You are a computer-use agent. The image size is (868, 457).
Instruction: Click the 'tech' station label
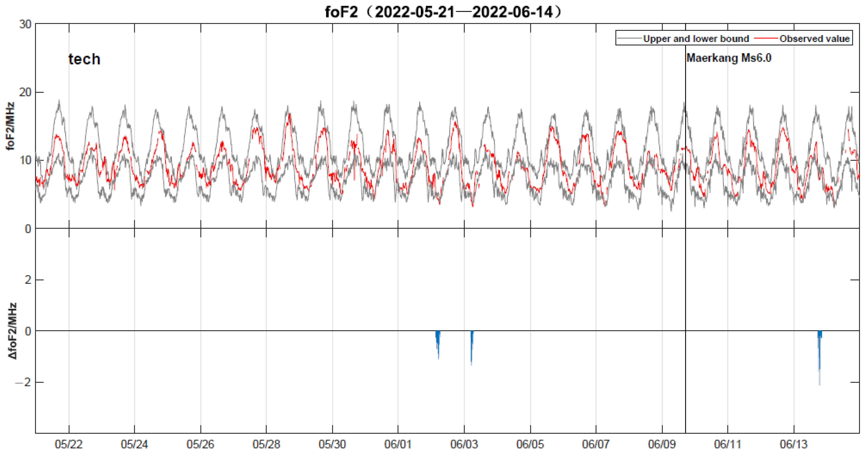[x=84, y=59]
